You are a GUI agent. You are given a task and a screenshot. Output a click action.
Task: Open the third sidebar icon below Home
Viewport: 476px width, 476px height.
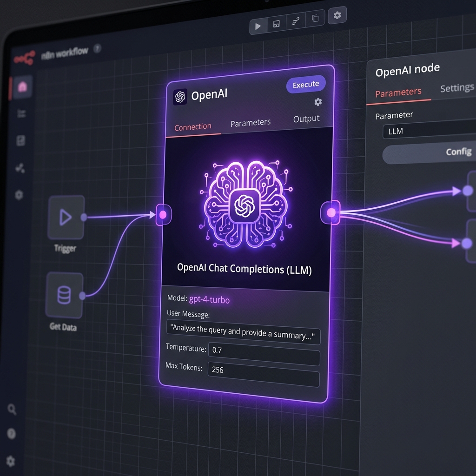pos(20,140)
